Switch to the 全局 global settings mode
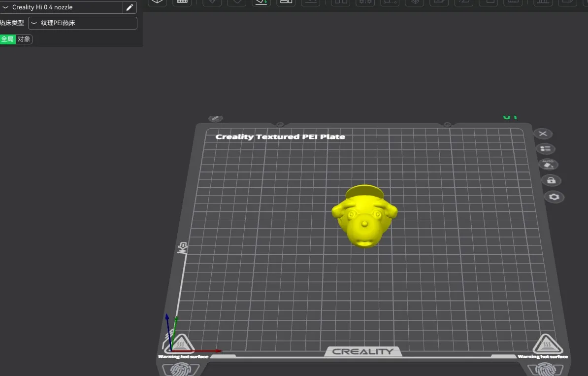Image resolution: width=588 pixels, height=376 pixels. (x=7, y=39)
